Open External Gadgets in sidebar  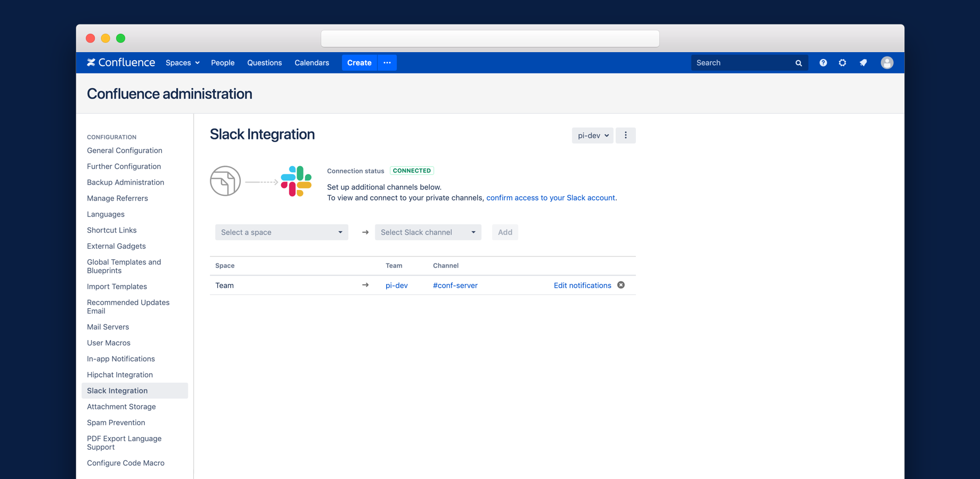(x=117, y=246)
